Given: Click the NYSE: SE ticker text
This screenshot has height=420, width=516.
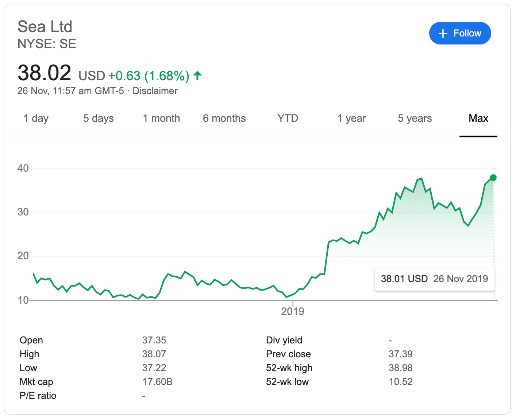Looking at the screenshot, I should [x=47, y=44].
